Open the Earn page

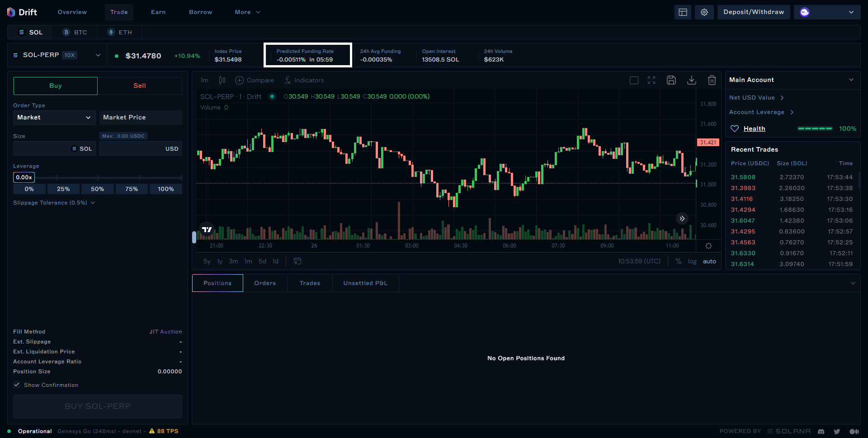click(x=158, y=12)
